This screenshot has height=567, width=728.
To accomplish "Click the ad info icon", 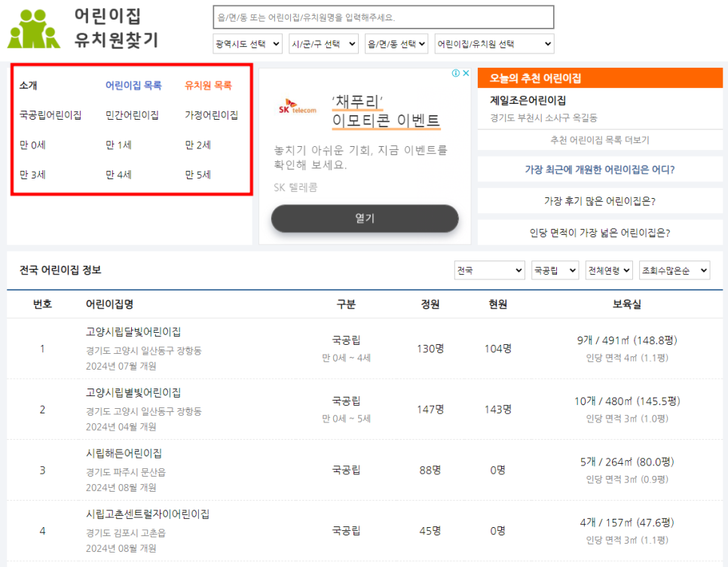I will click(x=456, y=74).
